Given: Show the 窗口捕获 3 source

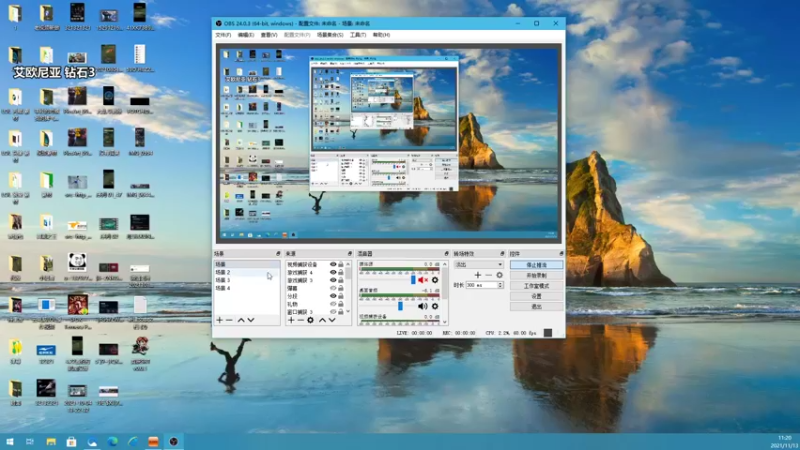Looking at the screenshot, I should pos(333,312).
